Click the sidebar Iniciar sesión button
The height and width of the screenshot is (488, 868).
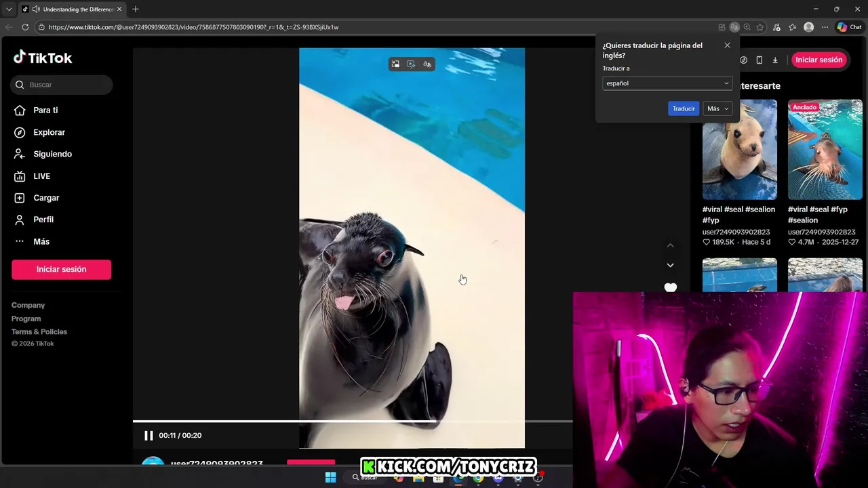pyautogui.click(x=61, y=269)
